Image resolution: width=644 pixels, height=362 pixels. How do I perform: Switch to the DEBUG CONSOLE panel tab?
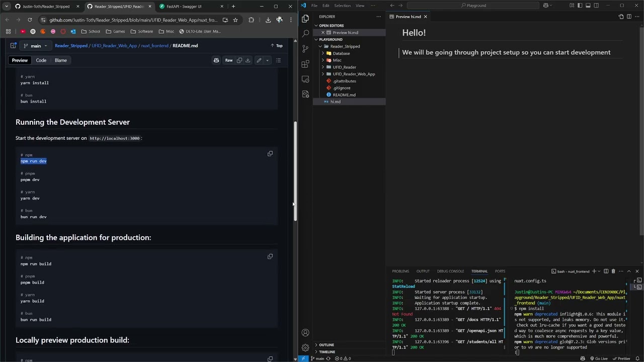(450, 271)
